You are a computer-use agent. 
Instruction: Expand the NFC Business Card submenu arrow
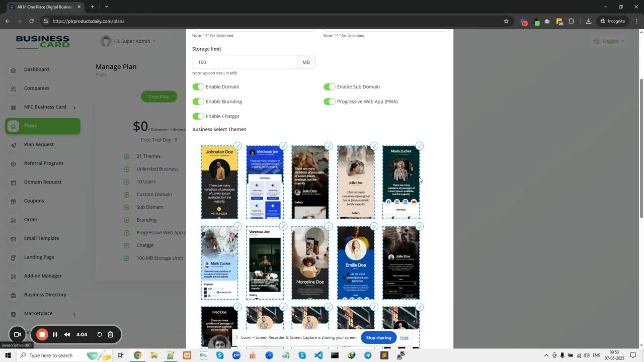[74, 108]
